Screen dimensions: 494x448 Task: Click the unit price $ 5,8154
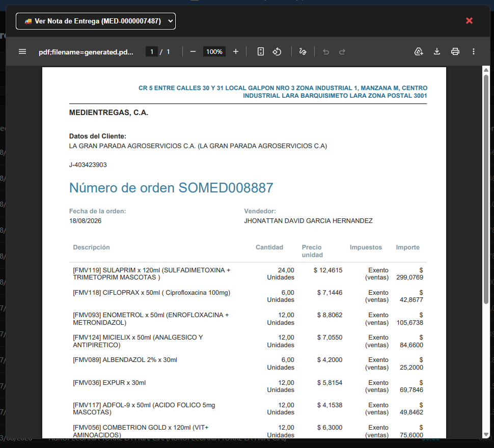coord(330,383)
